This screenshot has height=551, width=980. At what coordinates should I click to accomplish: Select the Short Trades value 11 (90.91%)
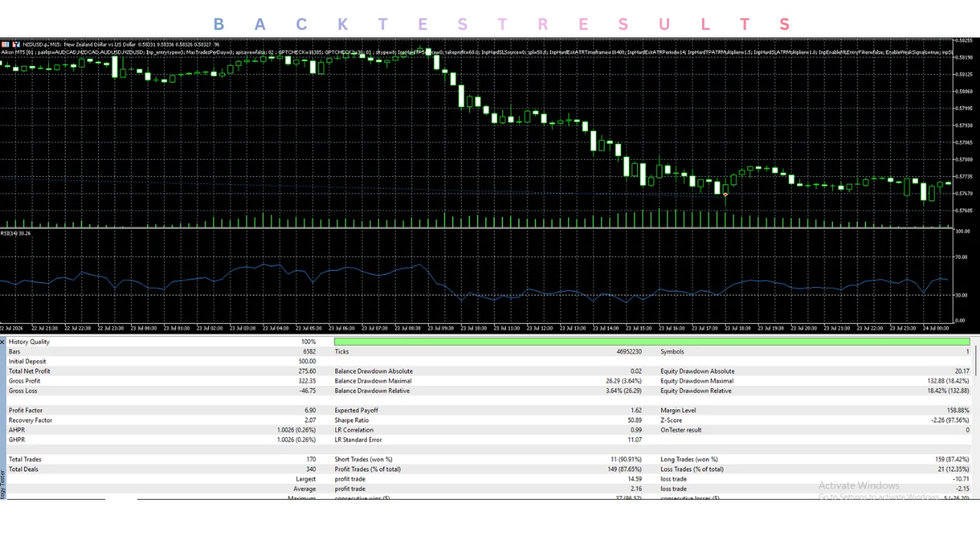626,459
